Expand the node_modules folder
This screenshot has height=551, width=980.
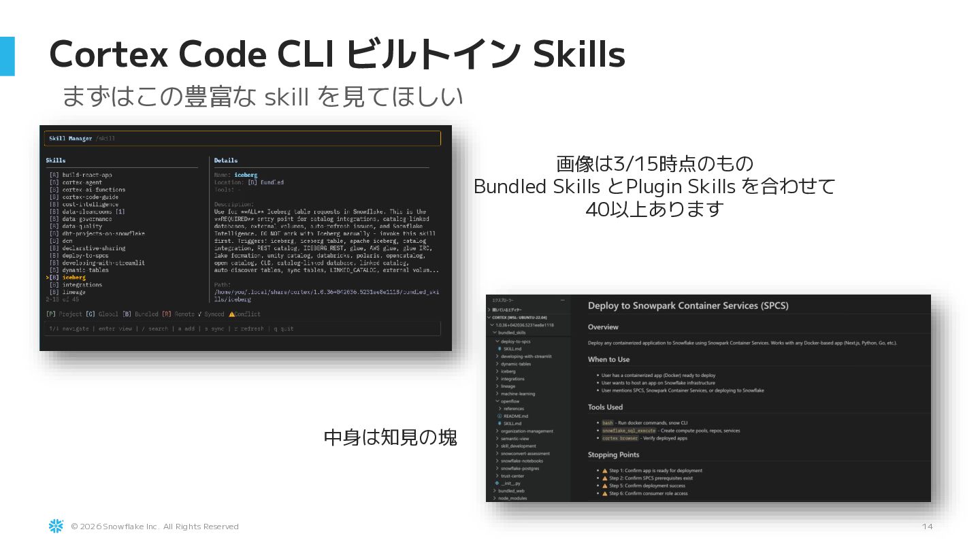tap(494, 499)
